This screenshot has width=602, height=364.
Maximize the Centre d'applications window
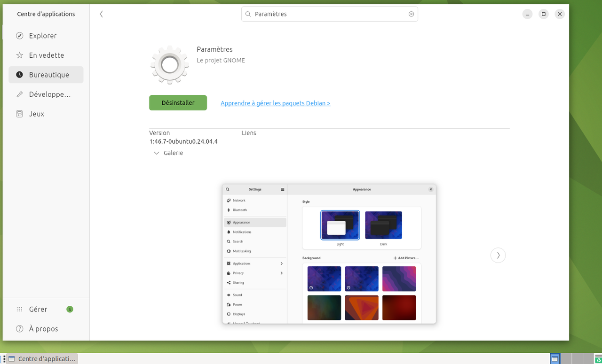(x=544, y=14)
